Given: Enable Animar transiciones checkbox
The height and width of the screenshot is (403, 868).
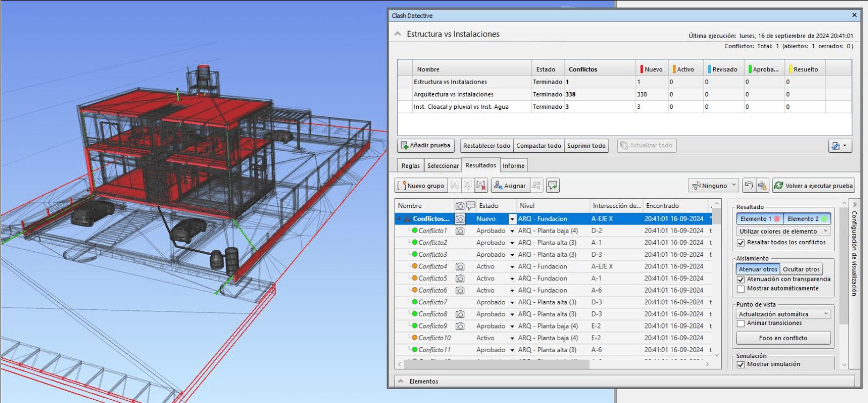Looking at the screenshot, I should point(741,324).
